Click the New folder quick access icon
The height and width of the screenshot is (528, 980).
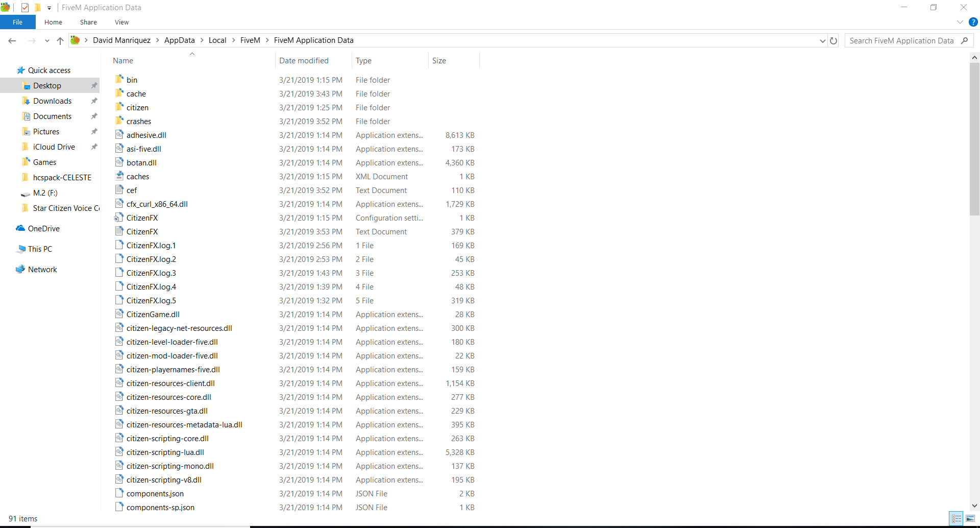pyautogui.click(x=37, y=8)
